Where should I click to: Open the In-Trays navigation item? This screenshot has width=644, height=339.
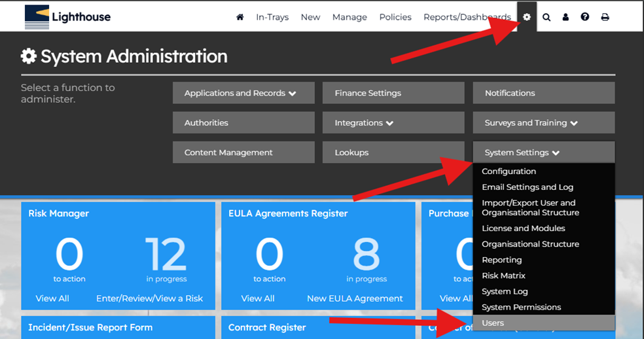click(272, 17)
